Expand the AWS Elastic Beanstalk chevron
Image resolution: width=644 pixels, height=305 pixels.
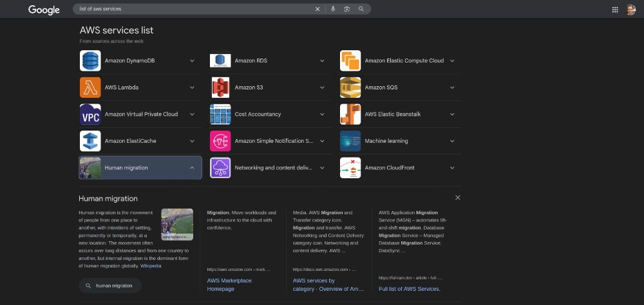coord(452,114)
